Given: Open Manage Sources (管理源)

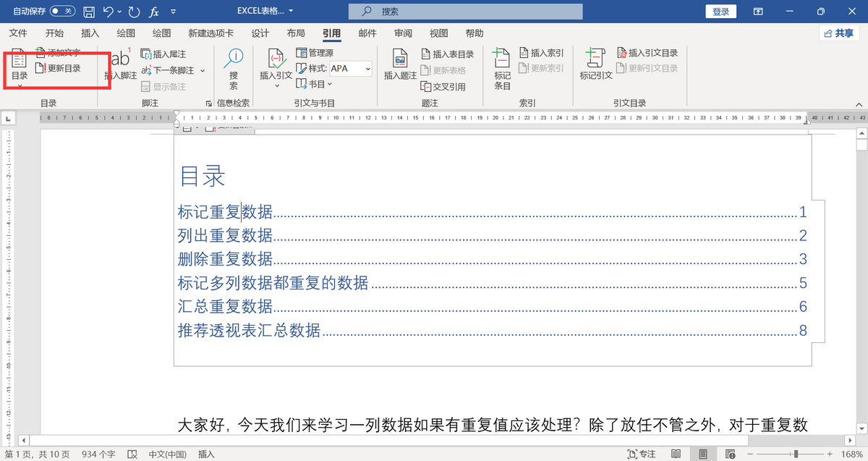Looking at the screenshot, I should click(315, 53).
